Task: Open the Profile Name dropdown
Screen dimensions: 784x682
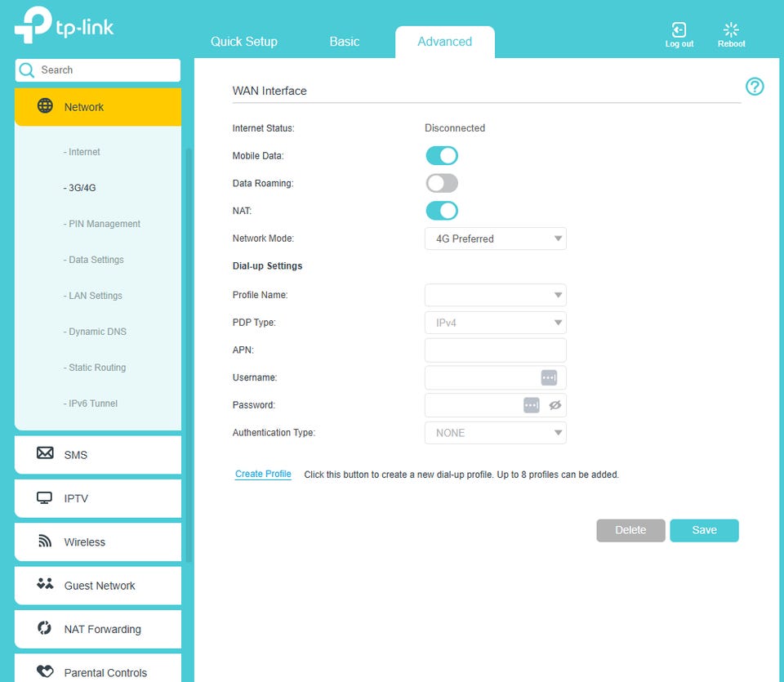Action: (x=495, y=295)
